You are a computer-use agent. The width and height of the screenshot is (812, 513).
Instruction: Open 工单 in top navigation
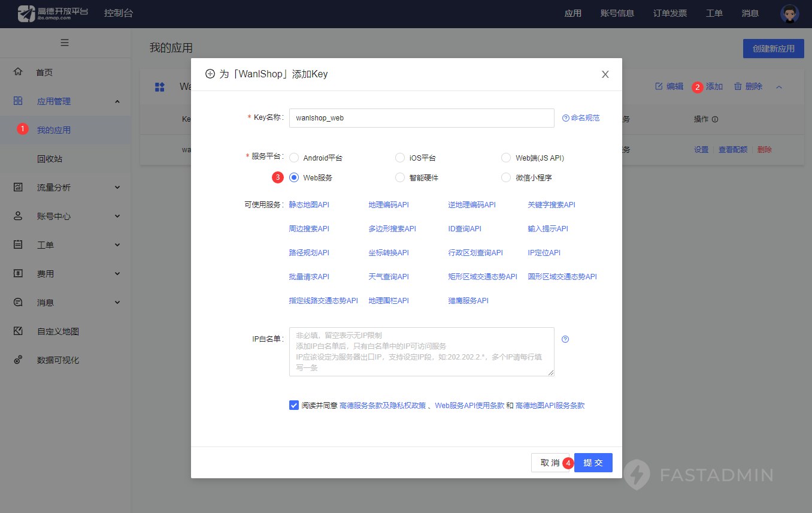[714, 13]
